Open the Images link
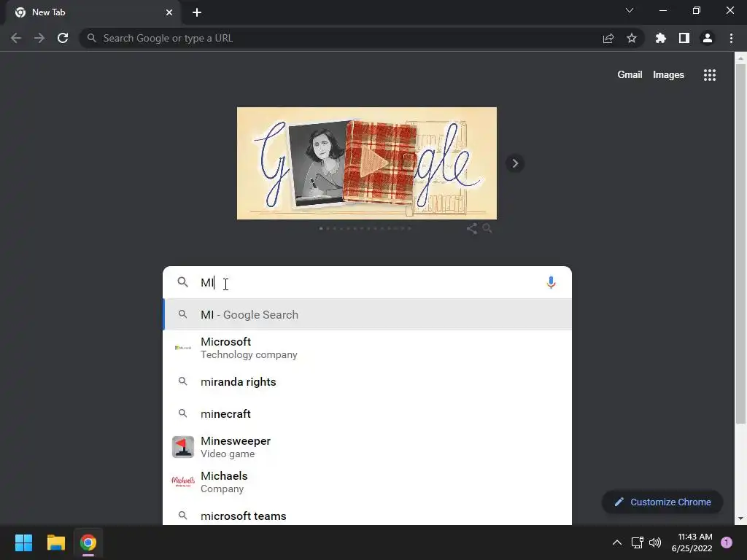The width and height of the screenshot is (747, 560). point(668,75)
